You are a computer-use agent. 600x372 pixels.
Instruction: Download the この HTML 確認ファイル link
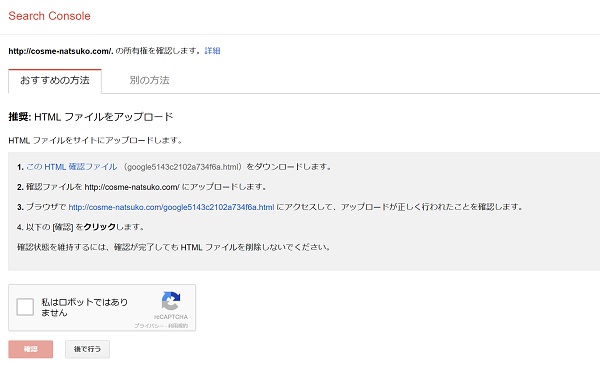click(x=72, y=167)
